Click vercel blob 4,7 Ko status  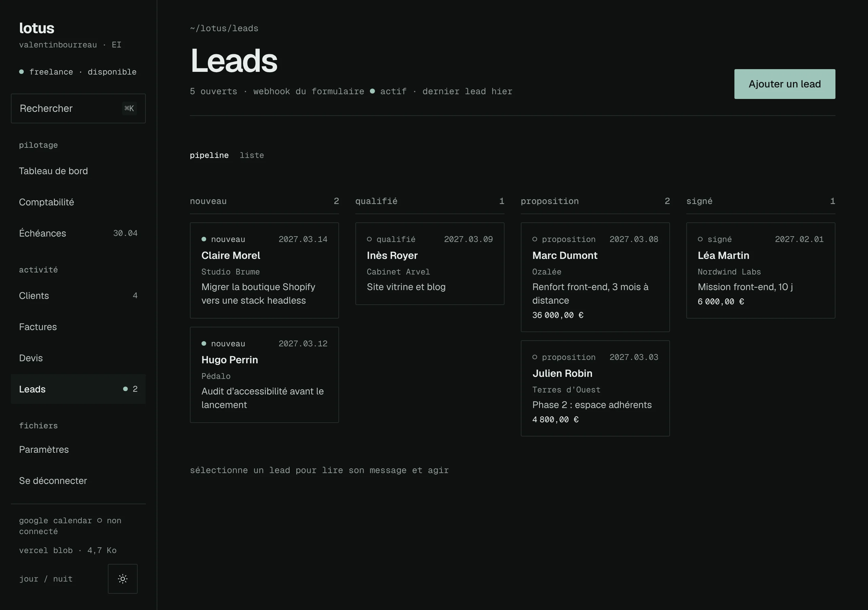(68, 550)
